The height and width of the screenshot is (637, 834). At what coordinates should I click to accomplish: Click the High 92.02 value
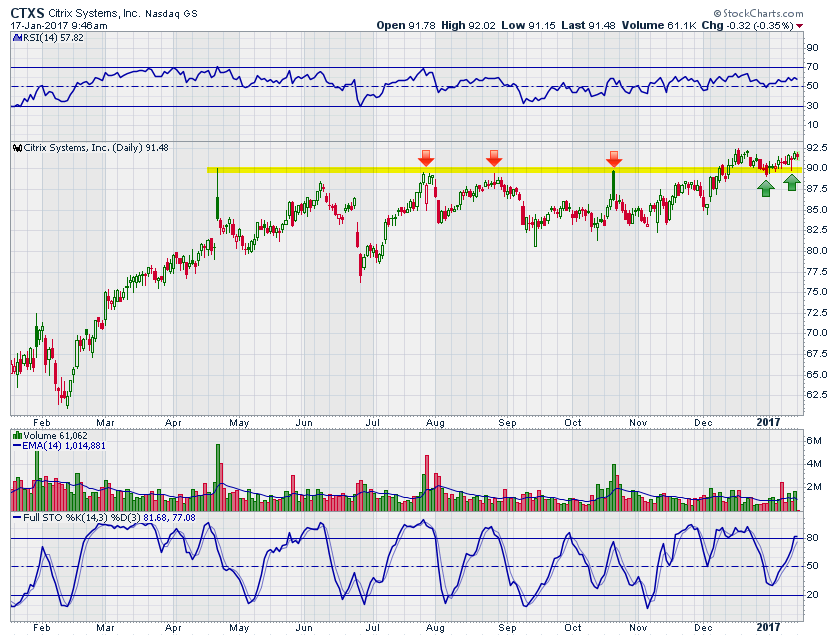click(x=469, y=25)
